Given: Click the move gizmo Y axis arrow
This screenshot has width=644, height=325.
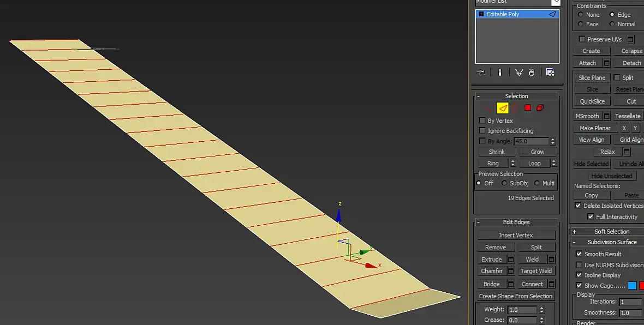Looking at the screenshot, I should (365, 252).
